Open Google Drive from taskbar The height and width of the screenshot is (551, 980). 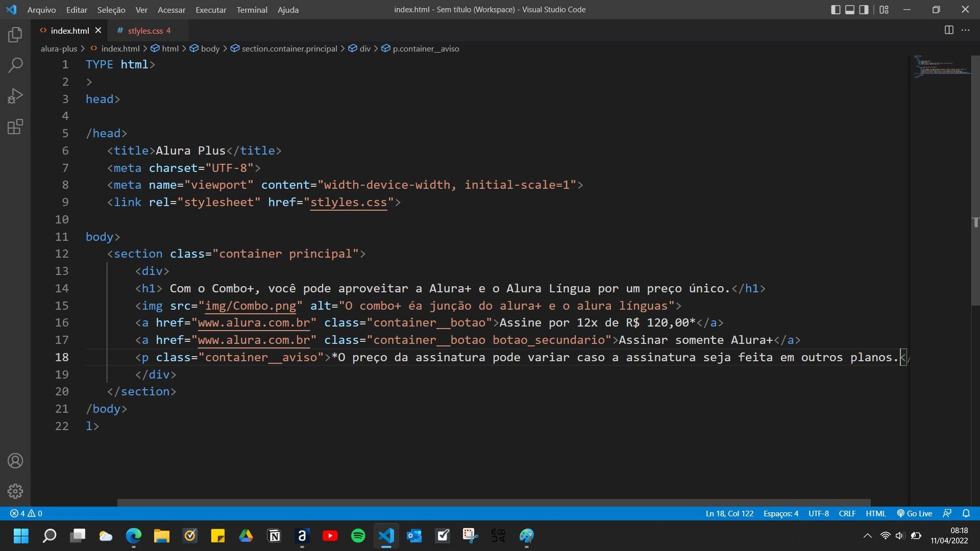tap(246, 536)
